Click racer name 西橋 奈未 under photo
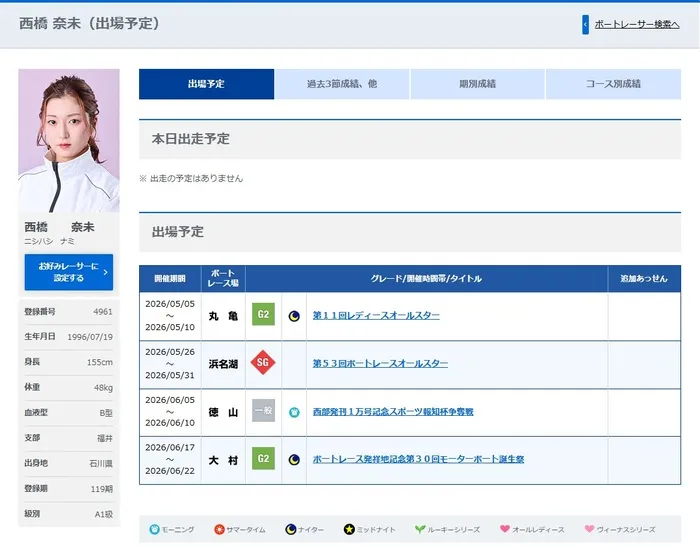Image resolution: width=700 pixels, height=553 pixels. tap(59, 227)
